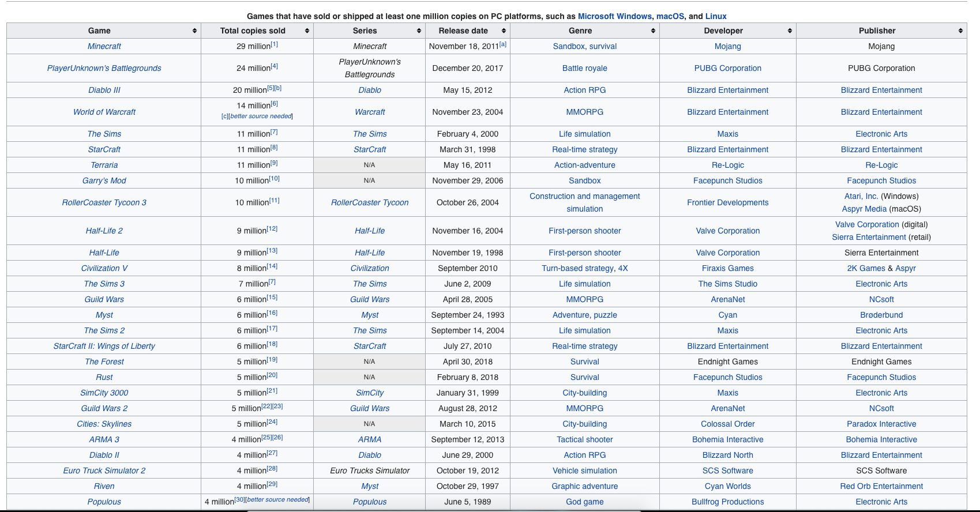This screenshot has width=980, height=512.
Task: Open the Myst game link
Action: [104, 315]
